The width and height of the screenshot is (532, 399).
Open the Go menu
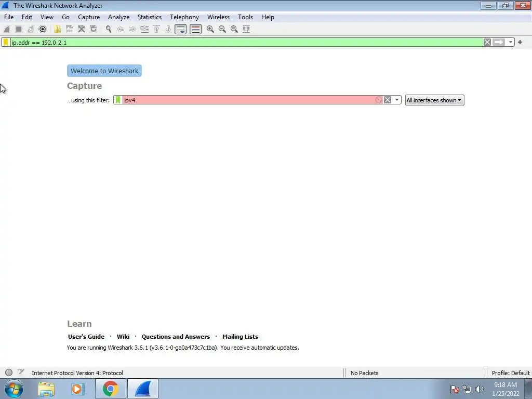(x=65, y=17)
